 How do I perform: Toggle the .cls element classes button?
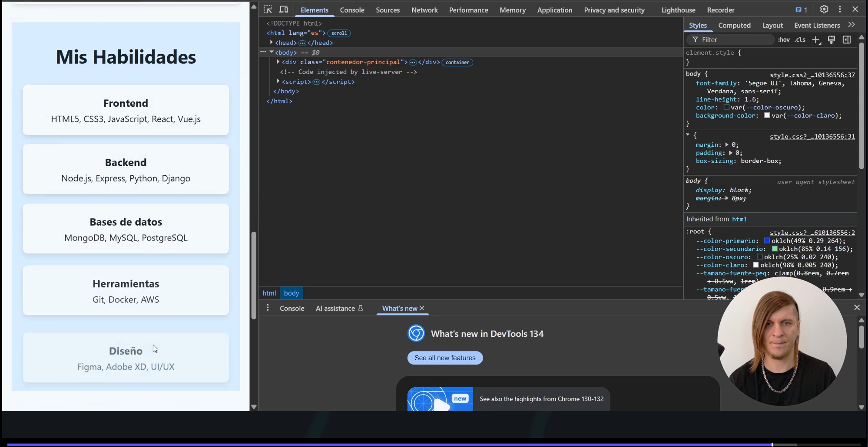[x=800, y=39]
